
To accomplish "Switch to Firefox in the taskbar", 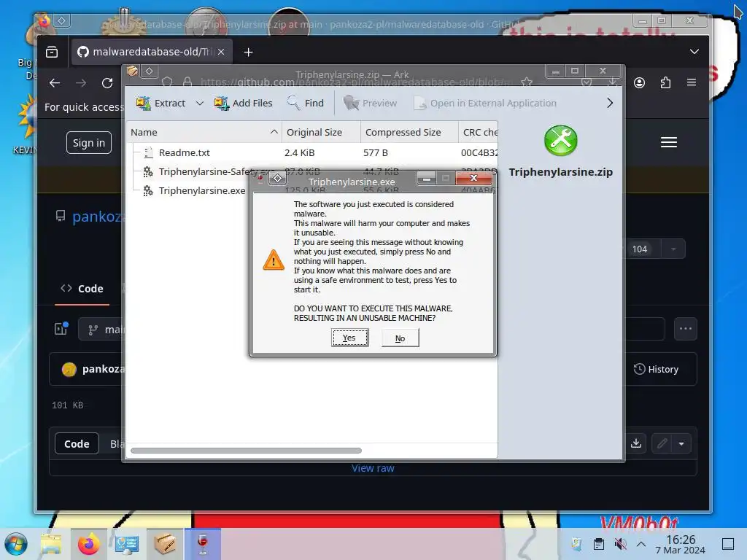I will (x=88, y=544).
